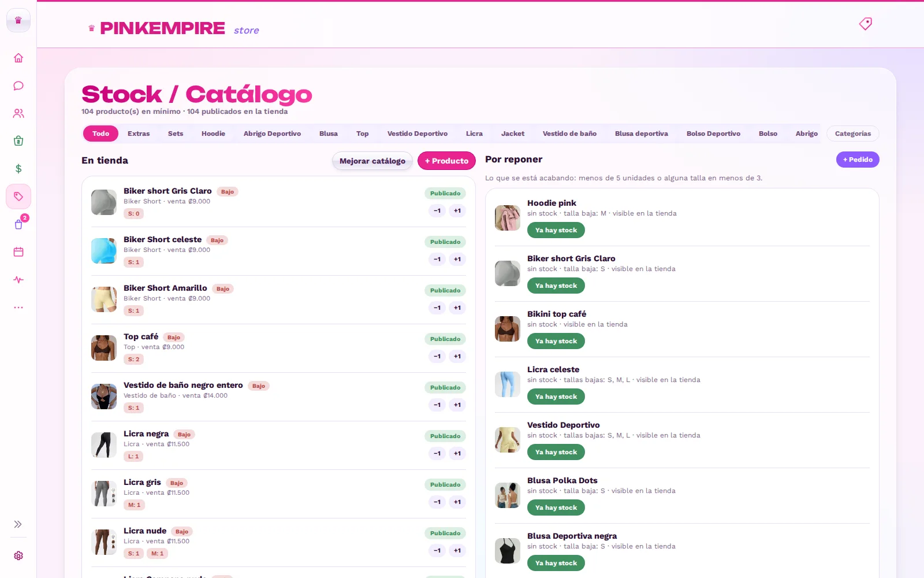Click the Mejorar catálogo button
The height and width of the screenshot is (578, 924).
tap(372, 161)
